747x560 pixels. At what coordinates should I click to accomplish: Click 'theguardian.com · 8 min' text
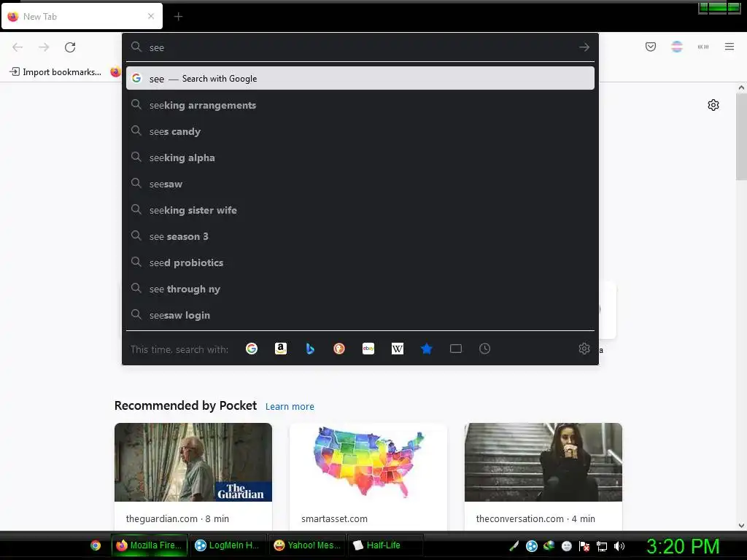[x=177, y=518]
